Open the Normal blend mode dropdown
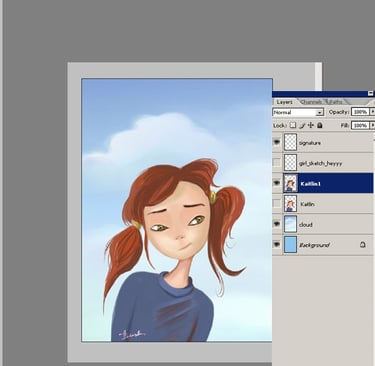Screen dimensions: 375x366 pos(298,112)
